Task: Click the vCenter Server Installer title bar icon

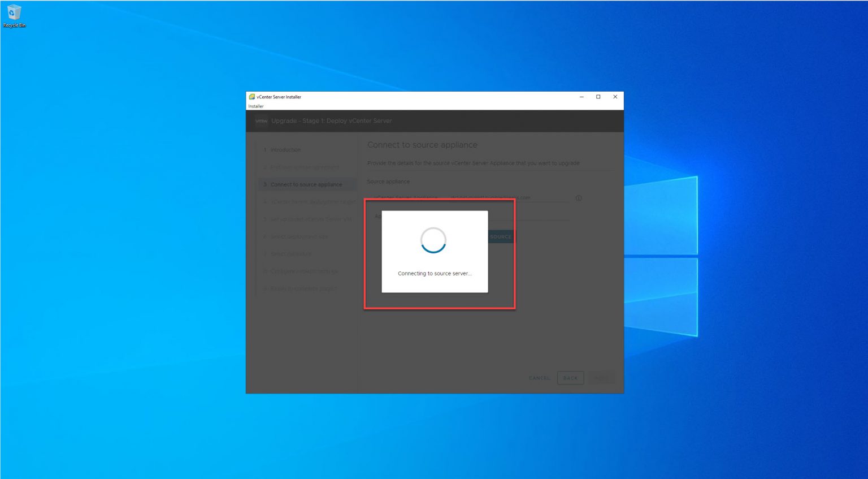Action: point(250,97)
